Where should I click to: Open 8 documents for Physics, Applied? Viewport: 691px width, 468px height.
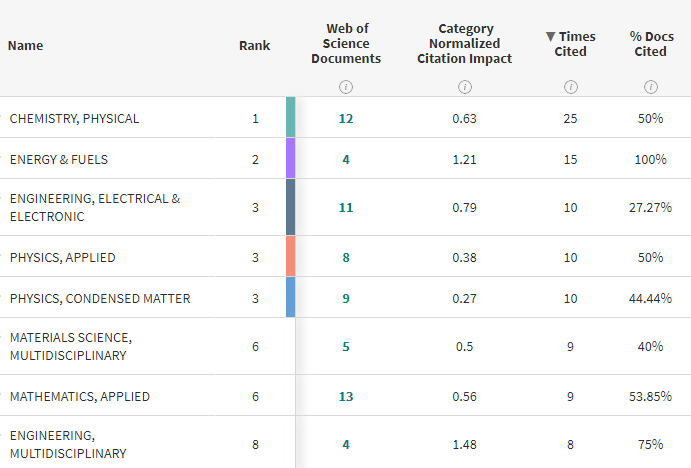coord(346,257)
